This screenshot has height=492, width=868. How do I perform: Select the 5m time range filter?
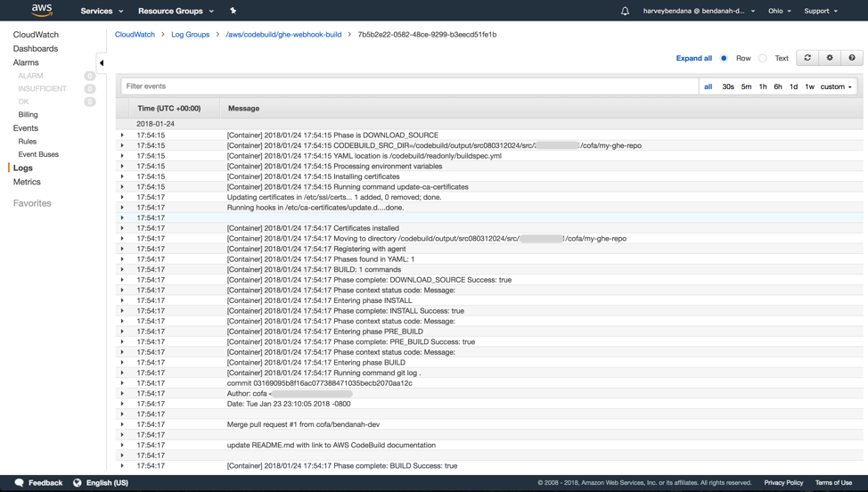pyautogui.click(x=746, y=86)
